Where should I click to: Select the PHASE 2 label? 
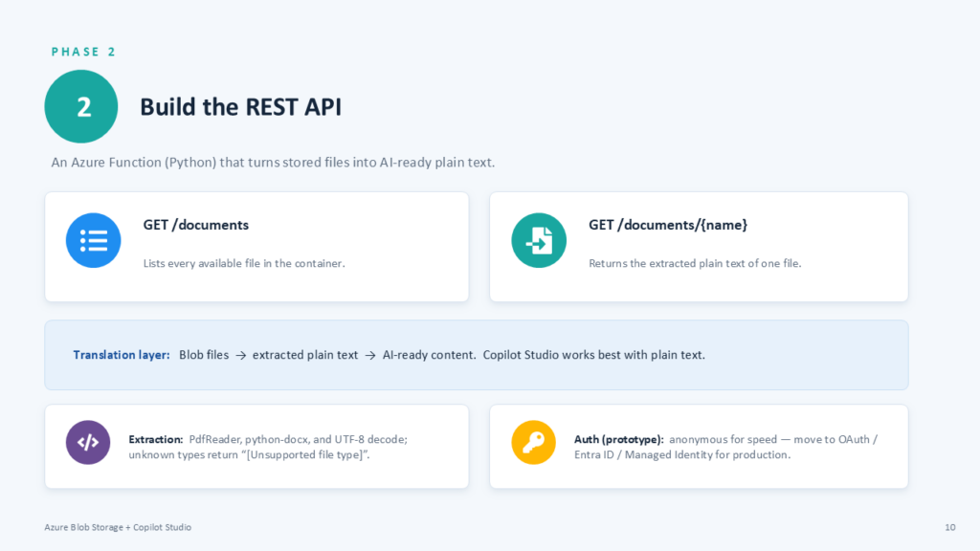pos(84,52)
